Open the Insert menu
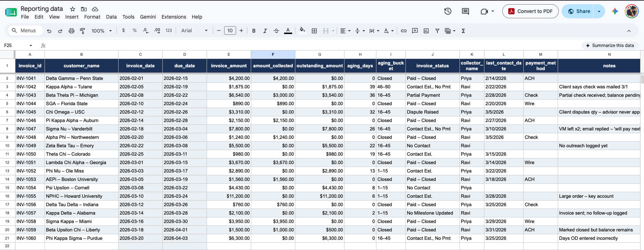Screen dimensions: 644x250 click(x=72, y=17)
